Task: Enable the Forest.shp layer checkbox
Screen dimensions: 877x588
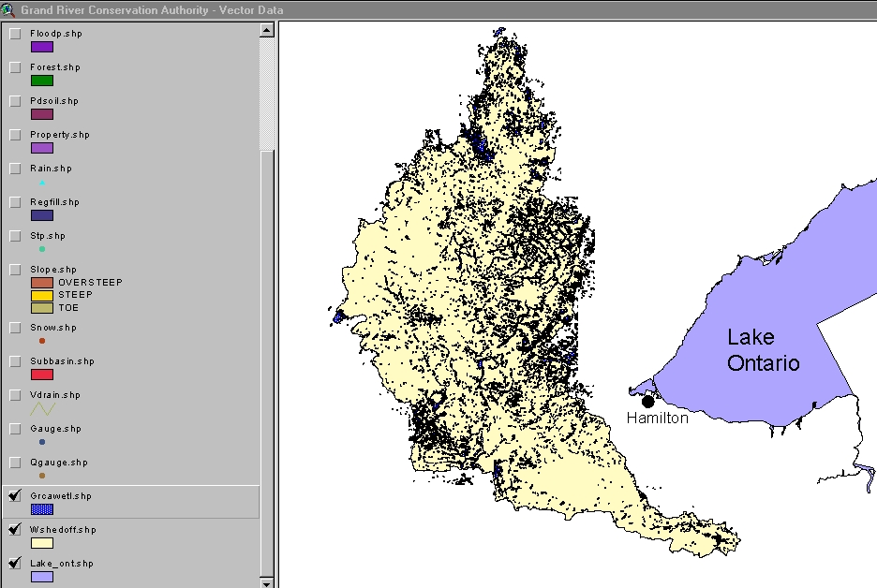Action: click(15, 67)
